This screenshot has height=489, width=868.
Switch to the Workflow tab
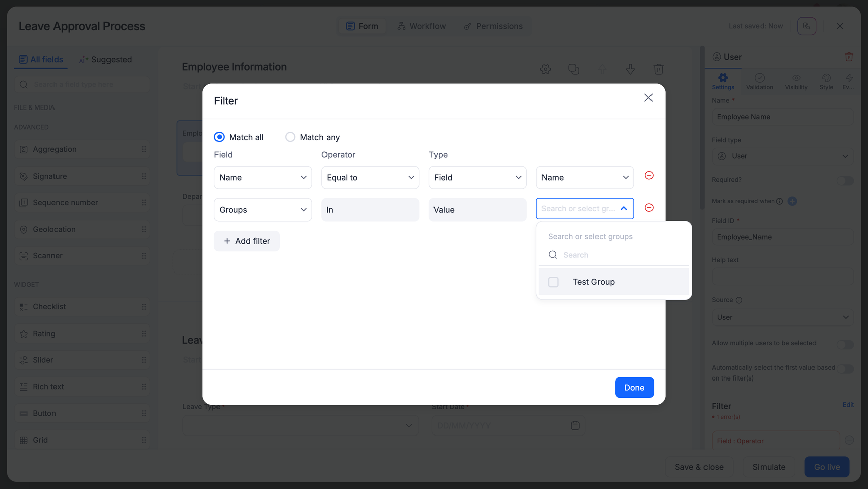(421, 26)
